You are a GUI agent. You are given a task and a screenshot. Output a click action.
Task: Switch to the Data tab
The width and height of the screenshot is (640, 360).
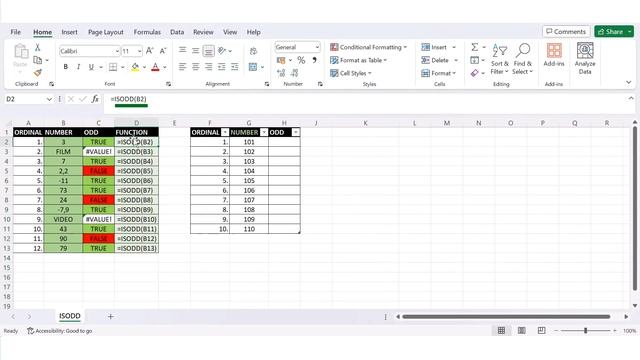[x=177, y=32]
